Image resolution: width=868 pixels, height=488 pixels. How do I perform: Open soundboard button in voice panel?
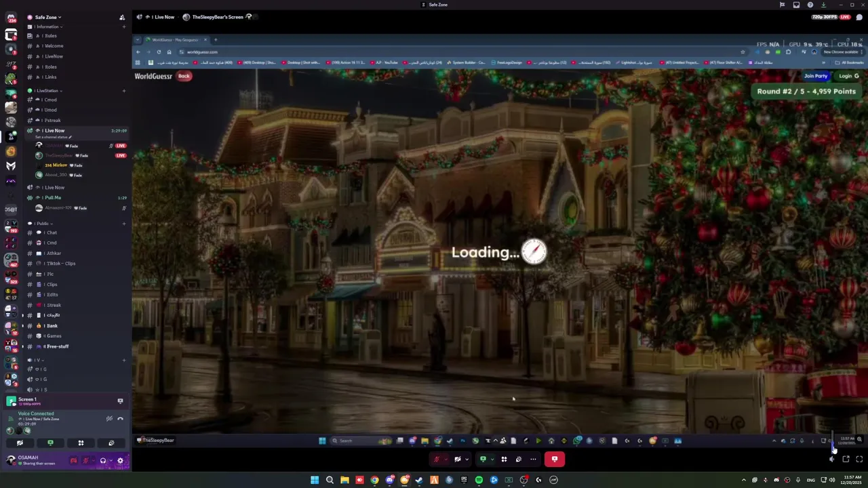[x=111, y=443]
